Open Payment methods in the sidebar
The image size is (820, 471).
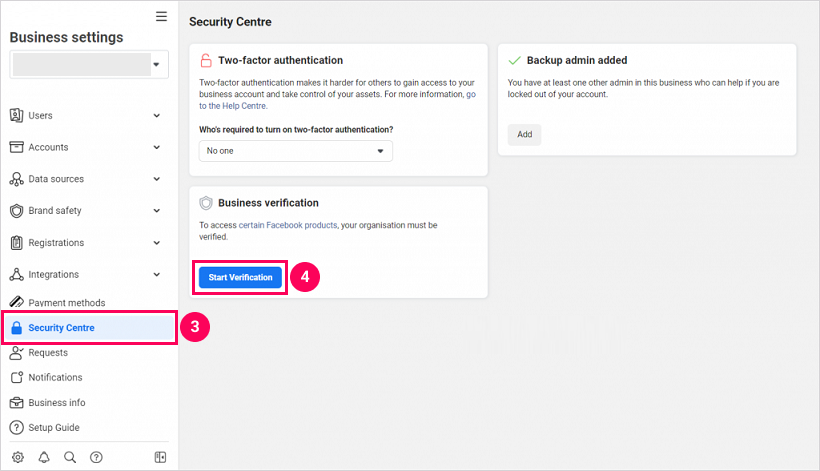[x=66, y=303]
